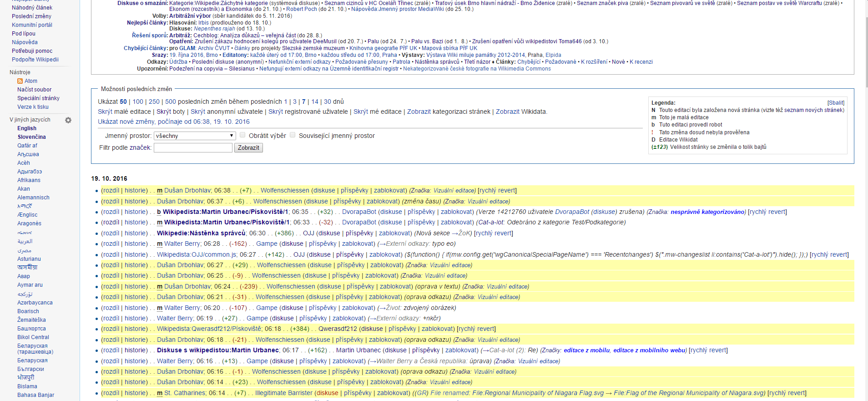Viewport: 868px width, 401px height.
Task: Hide registered users' edits
Action: [x=276, y=112]
